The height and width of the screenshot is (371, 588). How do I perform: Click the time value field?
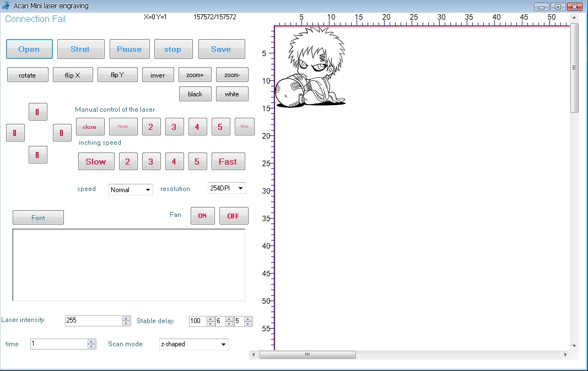59,343
